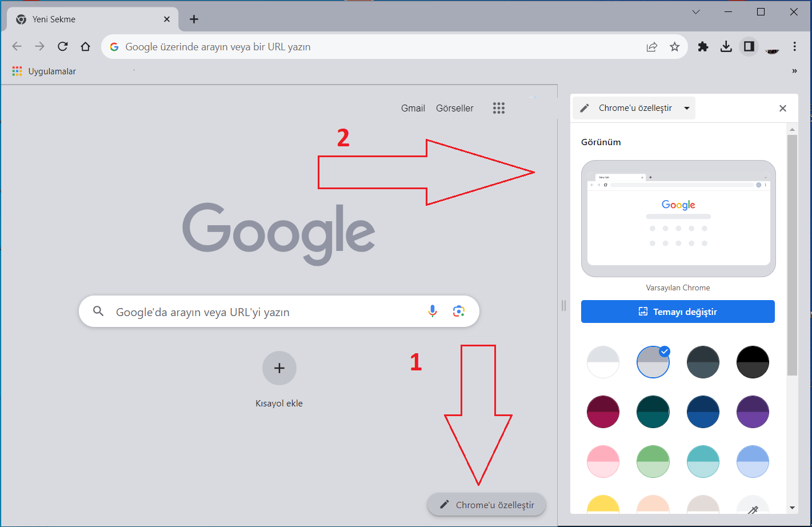Pick the dark teal color swatch
The image size is (812, 527).
coord(653,412)
